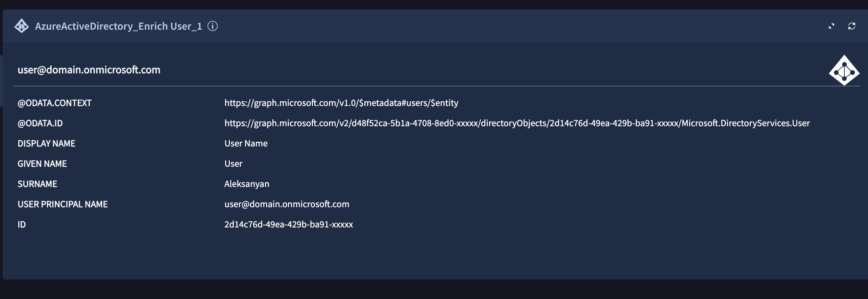This screenshot has height=299, width=868.
Task: Click the user@domain.onmicrosoft.com entity heading
Action: 89,70
